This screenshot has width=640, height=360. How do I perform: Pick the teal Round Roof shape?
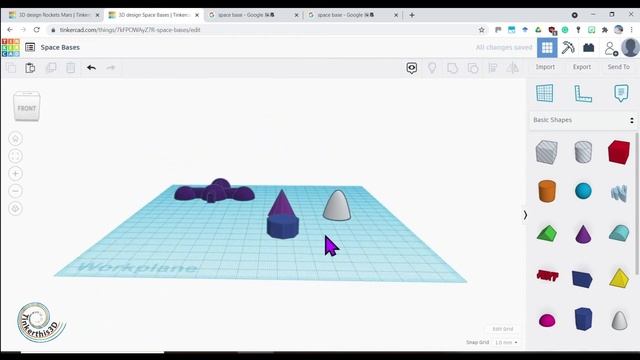(x=619, y=233)
